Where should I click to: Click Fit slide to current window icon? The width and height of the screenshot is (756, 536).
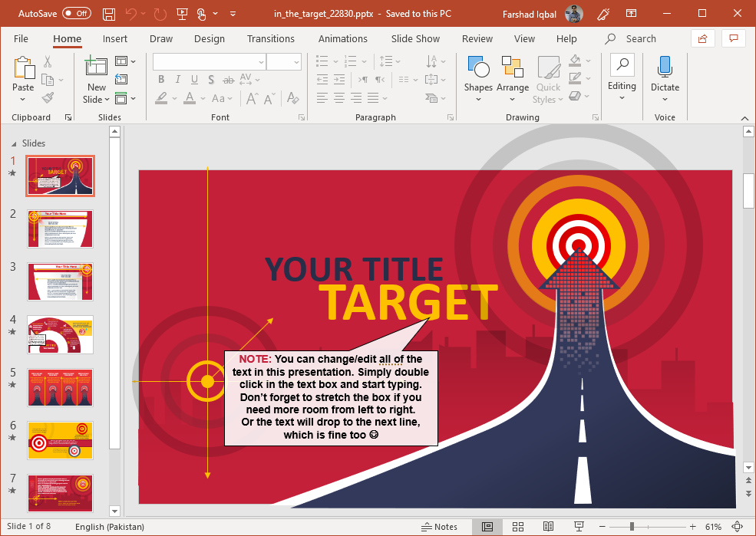click(738, 527)
